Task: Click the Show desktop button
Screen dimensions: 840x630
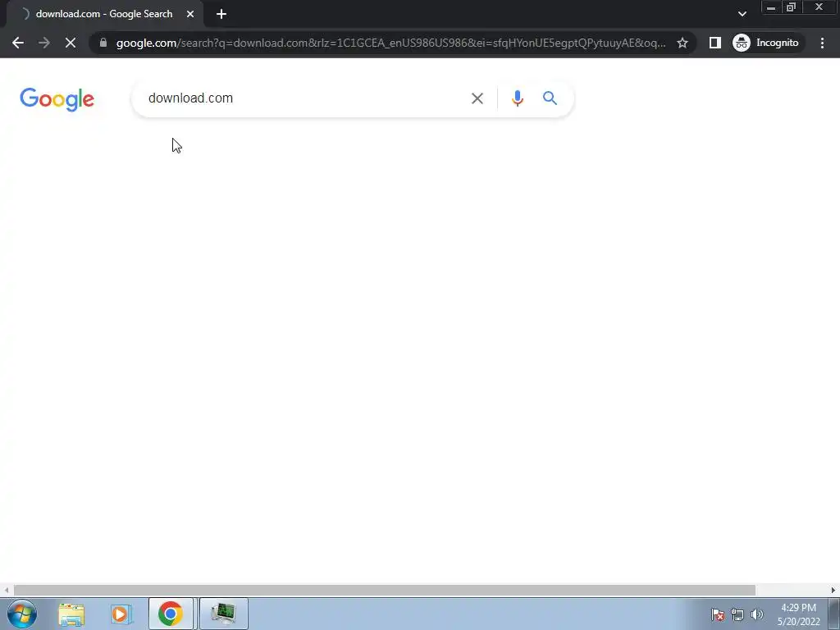Action: tap(834, 614)
